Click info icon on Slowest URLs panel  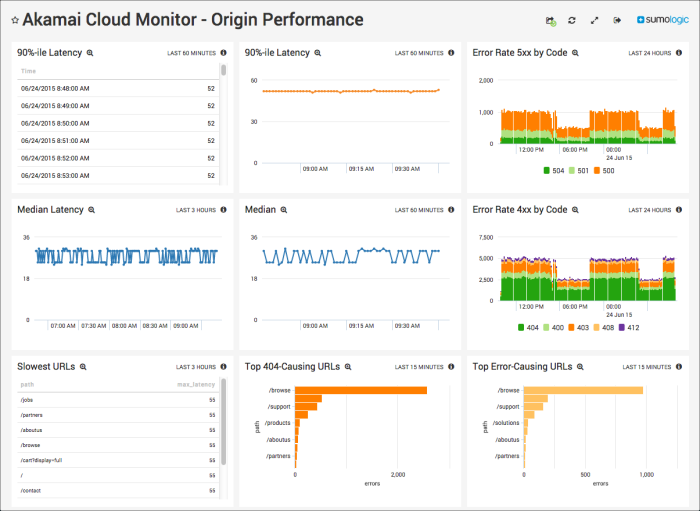(x=223, y=367)
